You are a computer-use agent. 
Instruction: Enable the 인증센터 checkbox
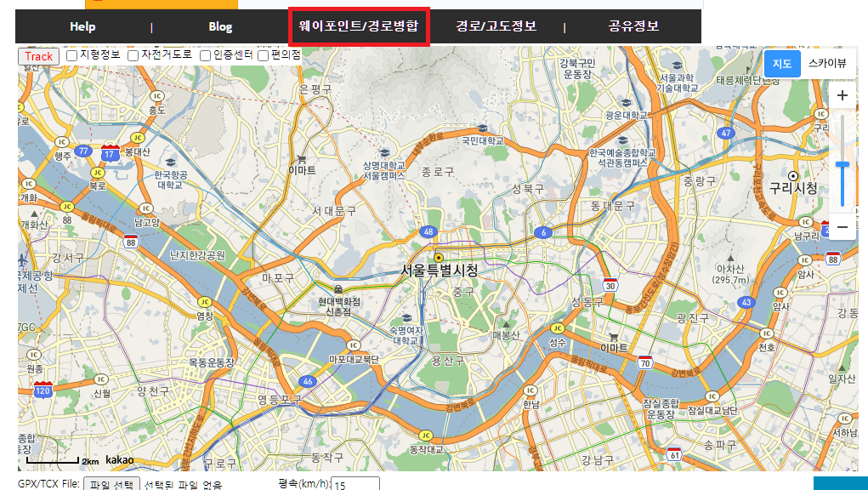pos(206,55)
